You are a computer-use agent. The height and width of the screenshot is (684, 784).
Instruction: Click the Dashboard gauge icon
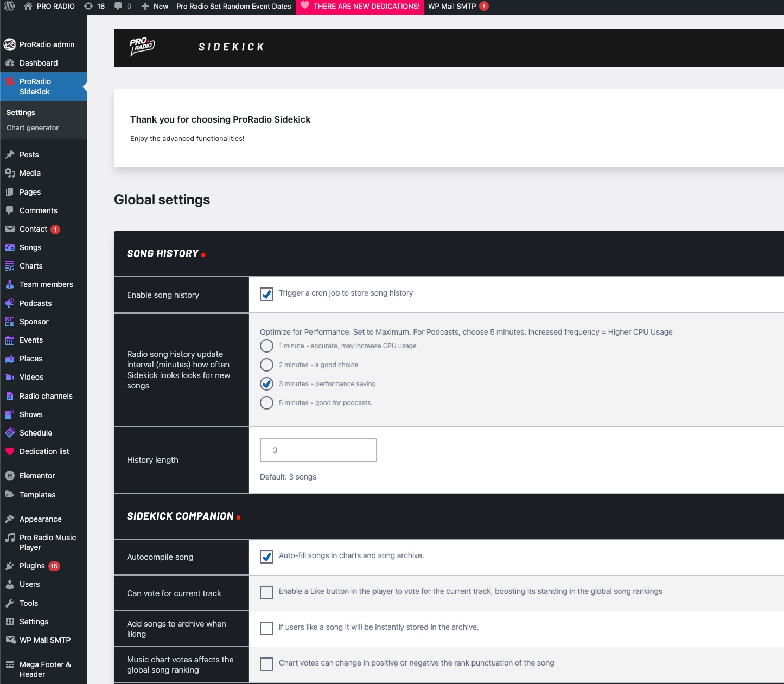pyautogui.click(x=10, y=63)
